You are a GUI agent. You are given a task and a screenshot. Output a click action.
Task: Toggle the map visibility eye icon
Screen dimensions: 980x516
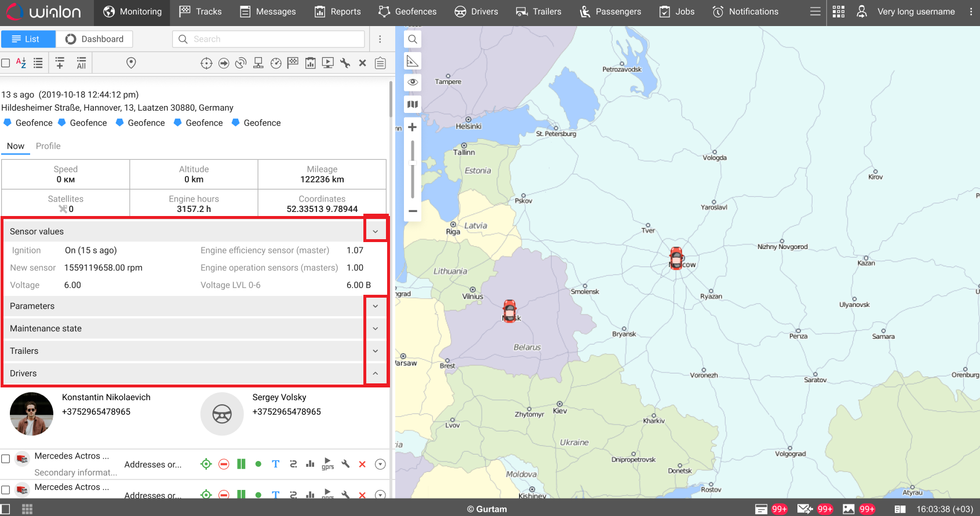412,82
